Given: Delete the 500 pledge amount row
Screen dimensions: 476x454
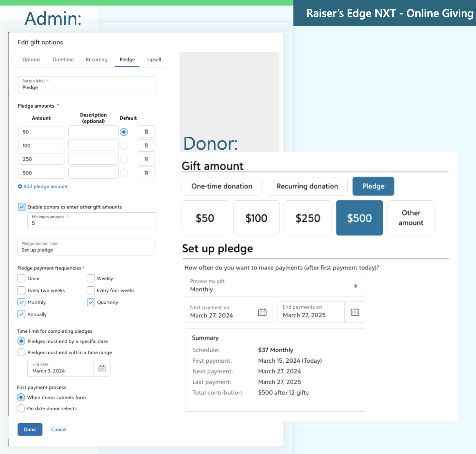Looking at the screenshot, I should click(146, 173).
